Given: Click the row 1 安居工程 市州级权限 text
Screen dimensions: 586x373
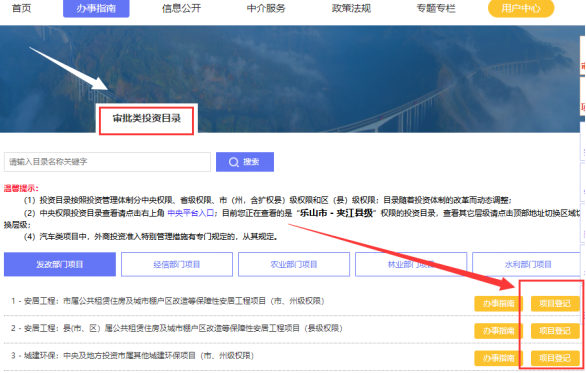Looking at the screenshot, I should point(168,301).
